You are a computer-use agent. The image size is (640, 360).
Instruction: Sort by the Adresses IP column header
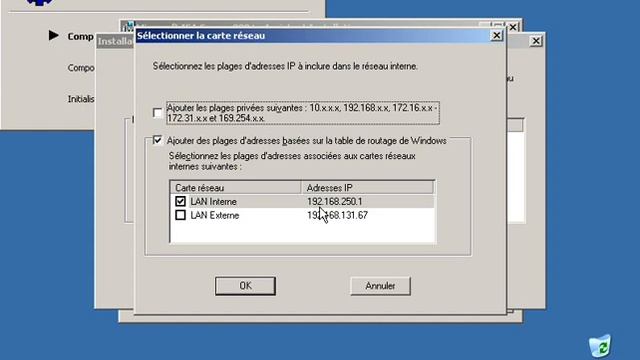pos(367,188)
